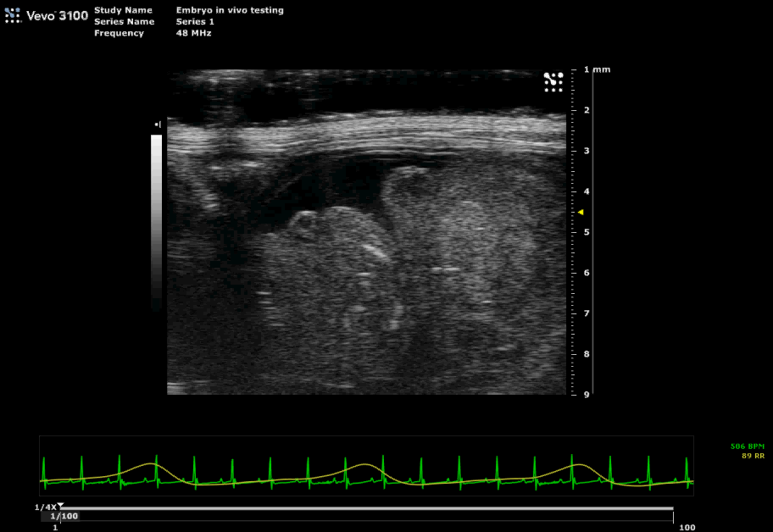The image size is (773, 532).
Task: Click the small icon above the grayscale bar
Action: point(158,125)
